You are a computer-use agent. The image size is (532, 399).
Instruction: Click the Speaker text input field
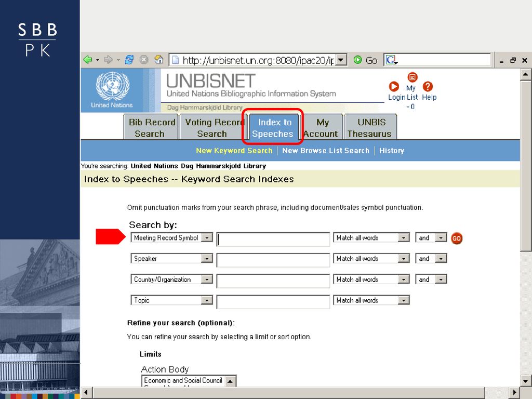pos(273,260)
